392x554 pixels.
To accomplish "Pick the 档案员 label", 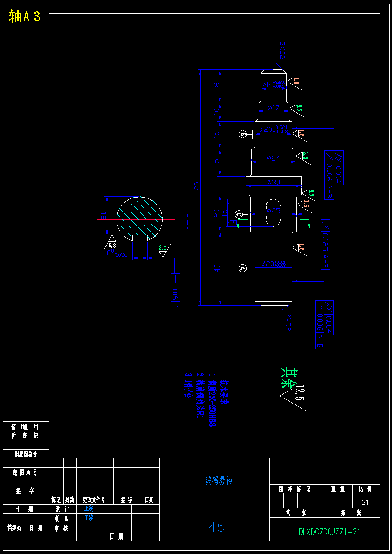I will (x=14, y=528).
